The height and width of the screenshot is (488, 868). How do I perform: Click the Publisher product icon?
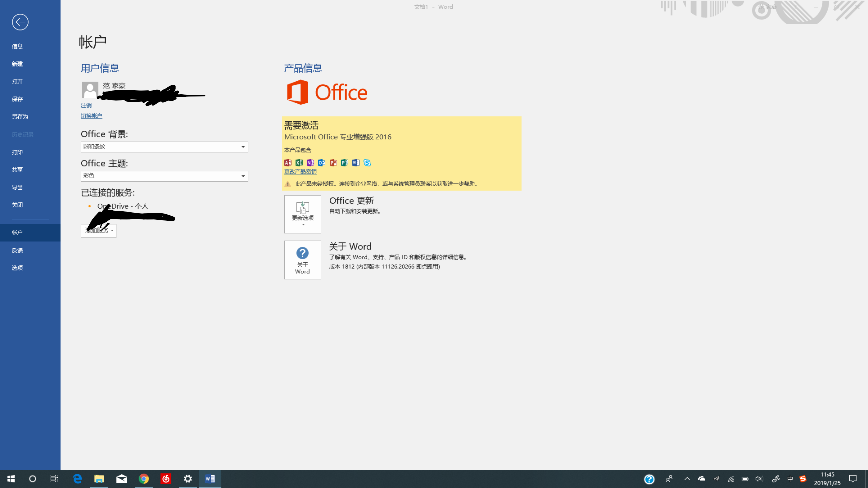tap(345, 163)
